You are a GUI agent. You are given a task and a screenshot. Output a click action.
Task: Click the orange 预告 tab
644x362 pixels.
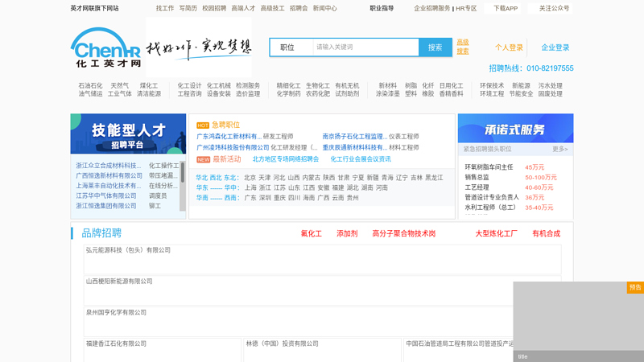[x=635, y=287]
